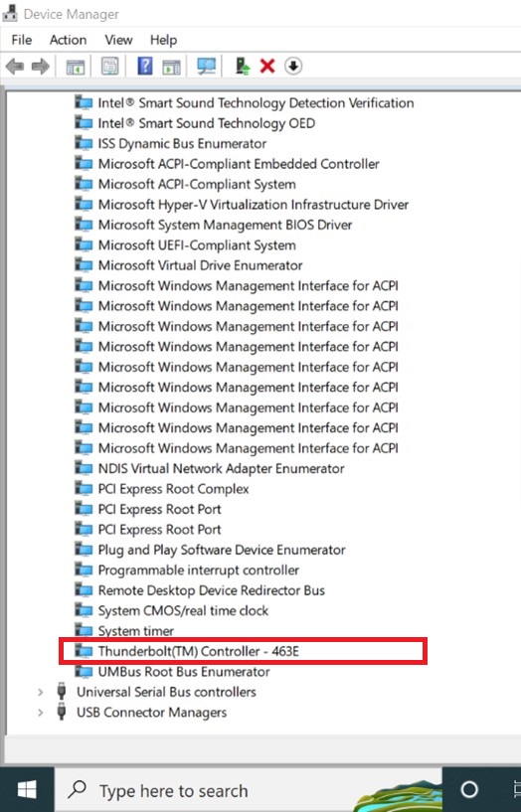Click the red X Uninstall device icon
Viewport: 521px width, 812px height.
point(267,67)
